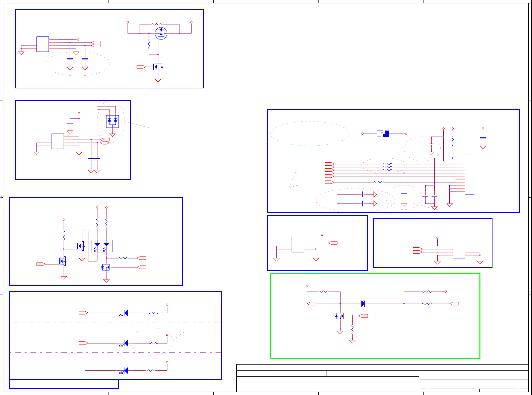Select the LED in the first row of the three-LED block

pos(124,313)
